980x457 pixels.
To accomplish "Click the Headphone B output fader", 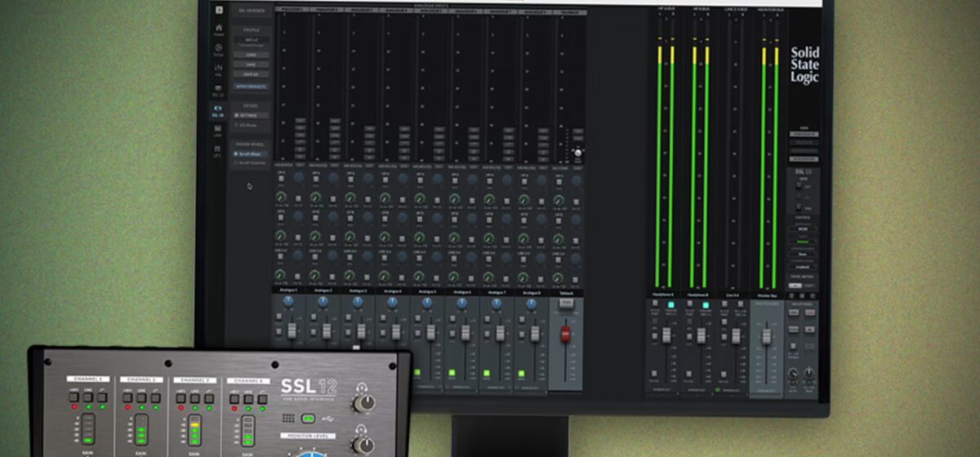I will tap(702, 335).
